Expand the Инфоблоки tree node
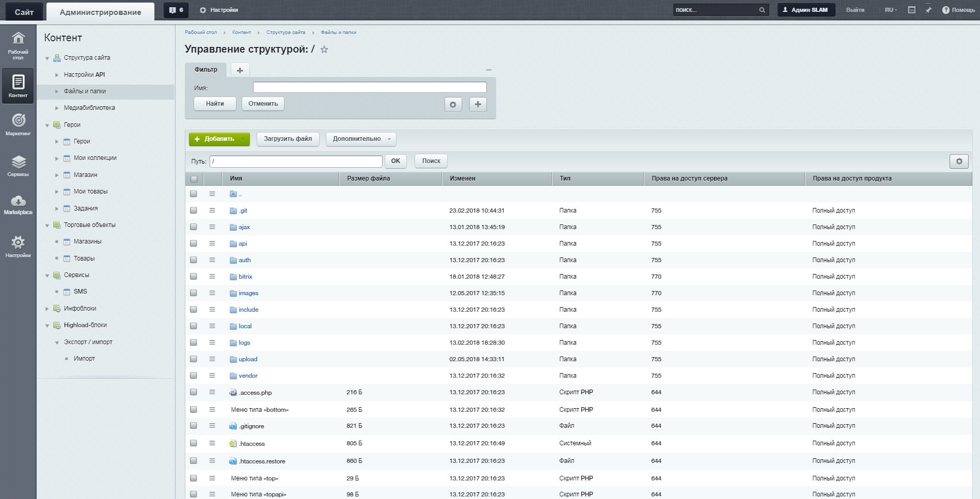This screenshot has width=980, height=499. (47, 309)
